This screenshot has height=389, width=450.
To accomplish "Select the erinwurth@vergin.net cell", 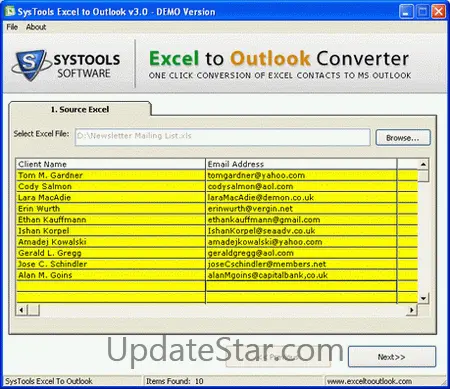I will click(301, 209).
